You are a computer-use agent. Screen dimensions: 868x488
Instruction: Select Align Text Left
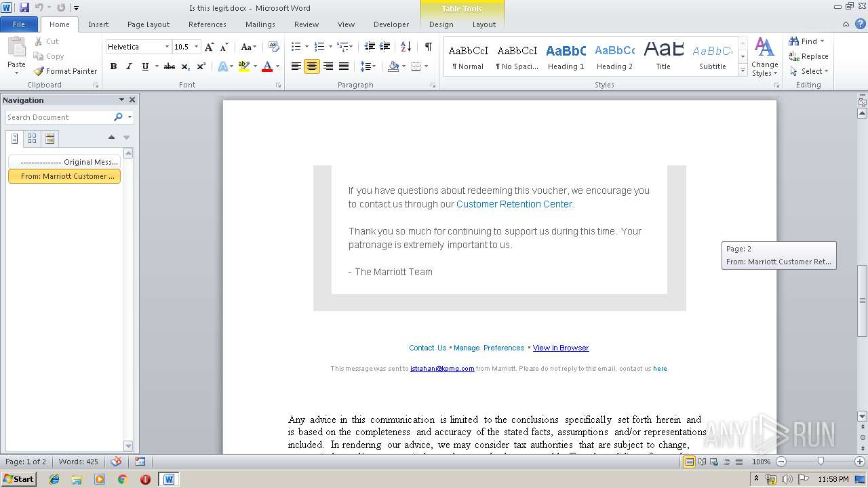(296, 66)
